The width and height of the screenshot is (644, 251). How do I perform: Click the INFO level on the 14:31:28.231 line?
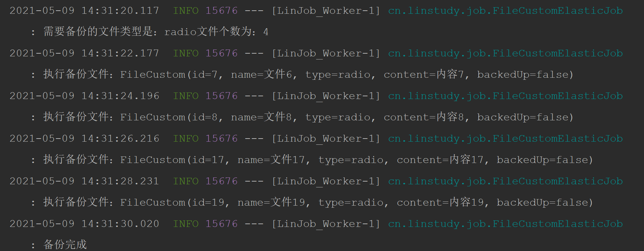186,181
